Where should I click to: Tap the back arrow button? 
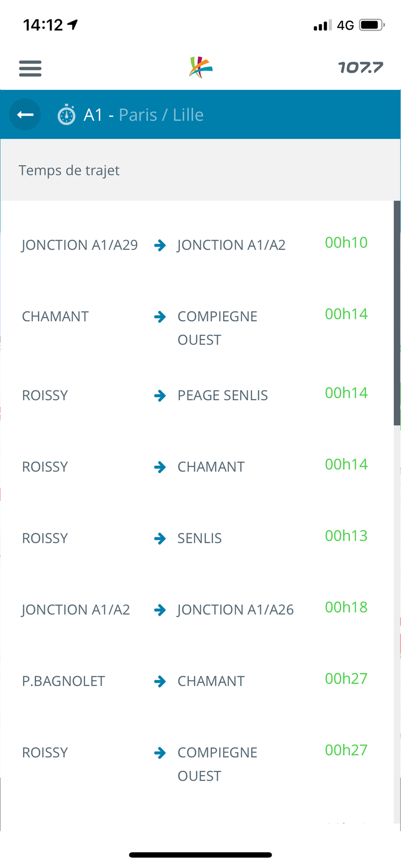(25, 115)
